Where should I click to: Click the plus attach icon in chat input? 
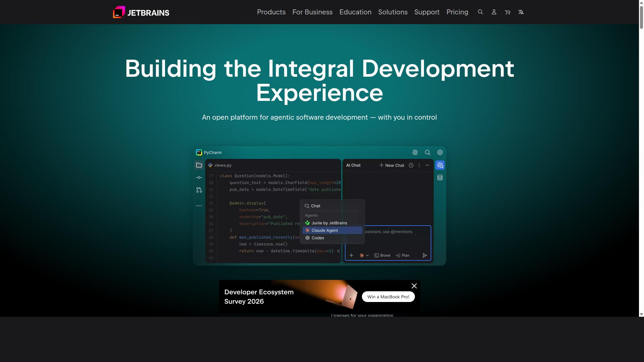pyautogui.click(x=351, y=255)
